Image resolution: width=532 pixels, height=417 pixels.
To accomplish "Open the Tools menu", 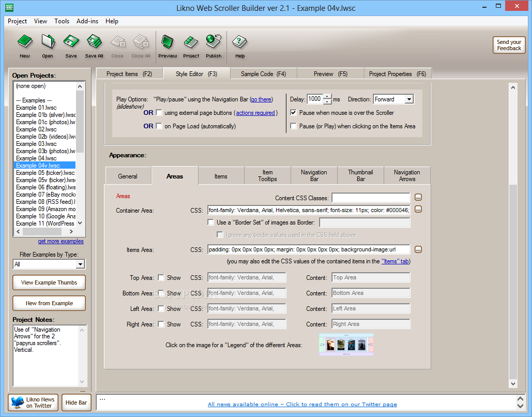I will click(62, 21).
